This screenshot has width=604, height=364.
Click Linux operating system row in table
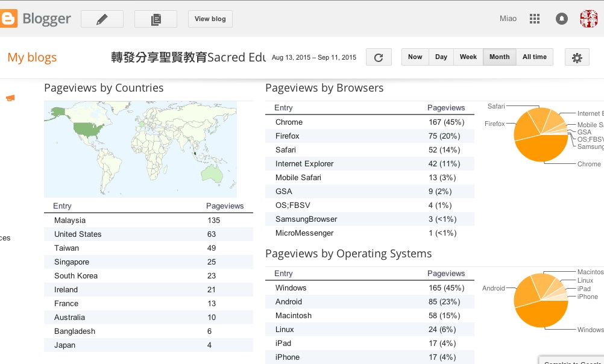(x=370, y=329)
